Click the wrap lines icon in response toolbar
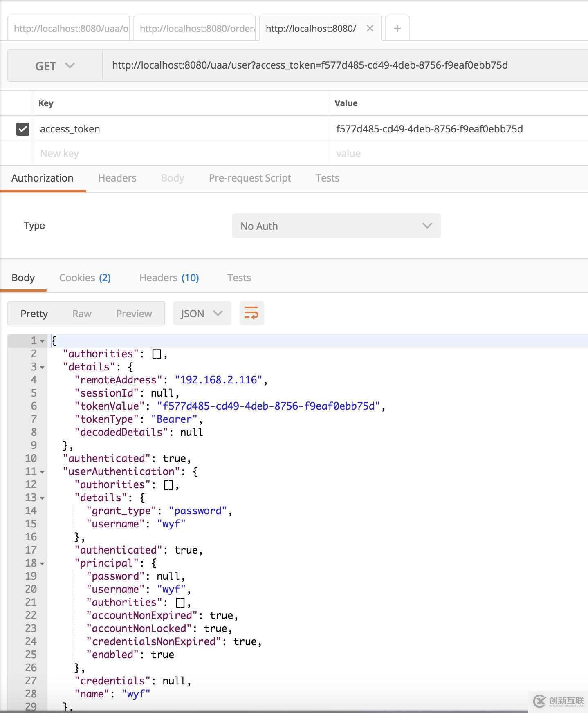Image resolution: width=588 pixels, height=713 pixels. click(251, 314)
